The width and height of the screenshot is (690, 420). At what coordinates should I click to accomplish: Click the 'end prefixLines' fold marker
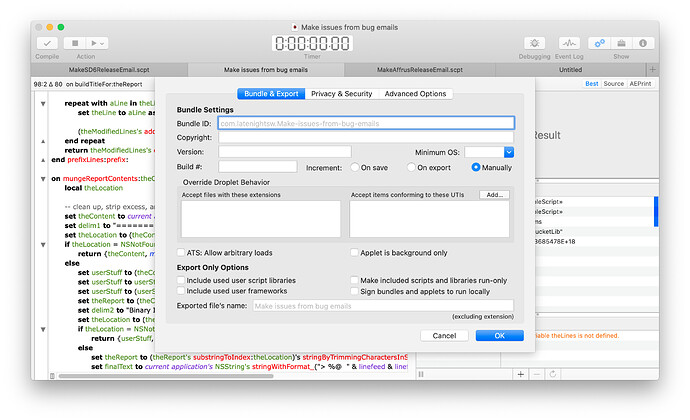coord(43,160)
